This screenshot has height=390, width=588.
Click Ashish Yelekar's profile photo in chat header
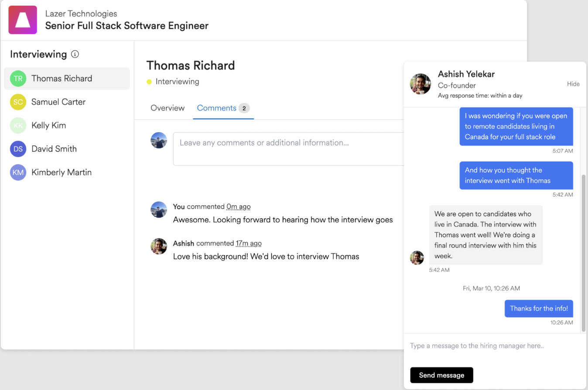pos(420,84)
